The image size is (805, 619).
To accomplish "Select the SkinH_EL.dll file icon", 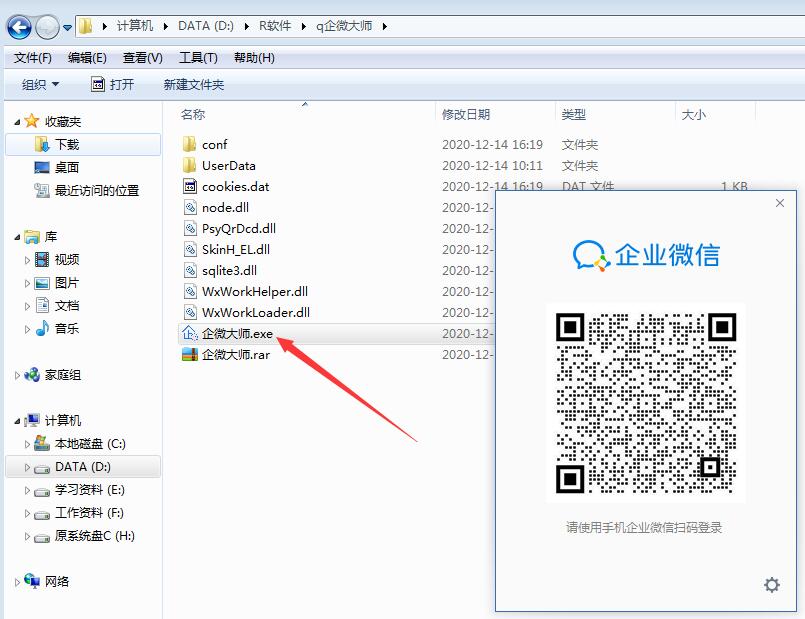I will [x=190, y=249].
